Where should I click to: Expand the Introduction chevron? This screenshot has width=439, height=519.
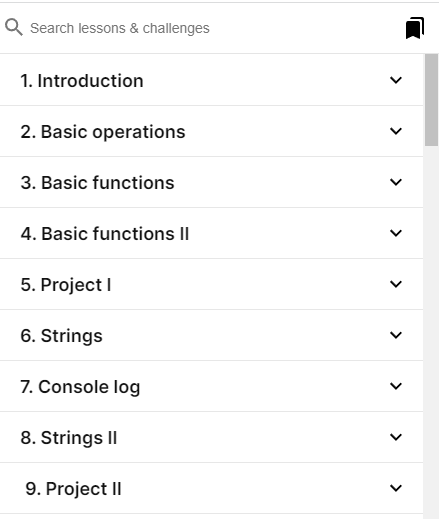click(x=396, y=80)
